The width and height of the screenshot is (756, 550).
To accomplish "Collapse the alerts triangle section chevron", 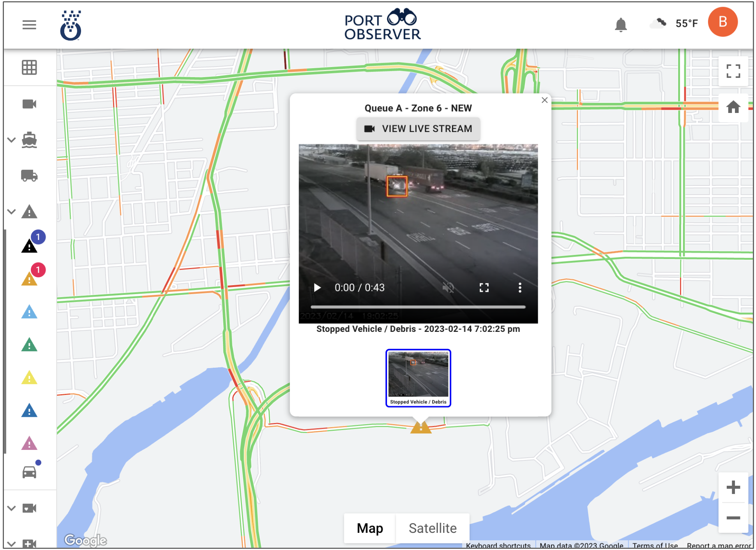I will click(12, 212).
